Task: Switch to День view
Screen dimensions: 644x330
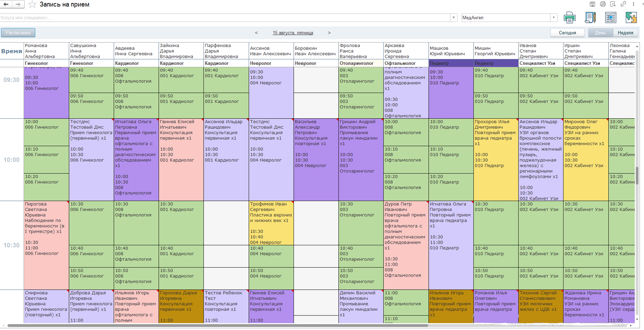Action: coord(600,33)
